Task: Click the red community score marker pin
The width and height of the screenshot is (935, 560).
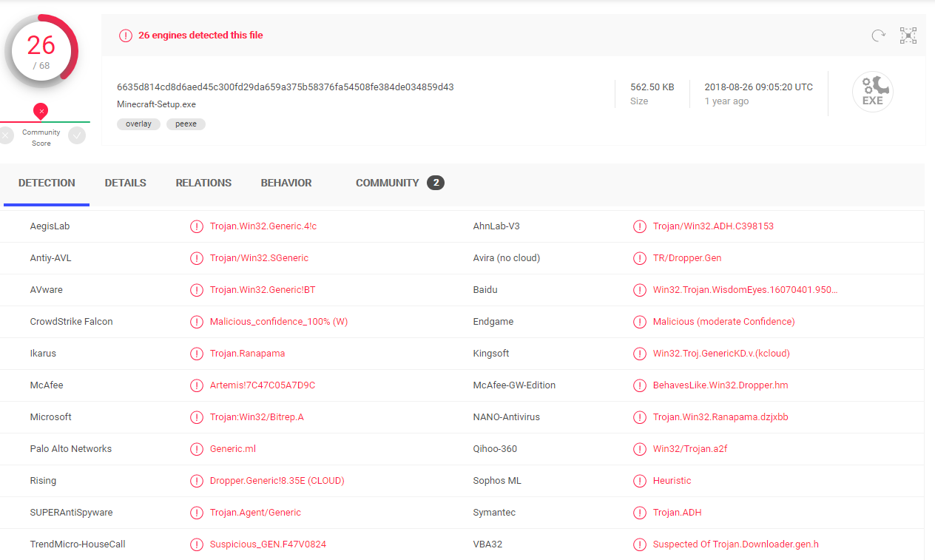Action: [x=41, y=111]
